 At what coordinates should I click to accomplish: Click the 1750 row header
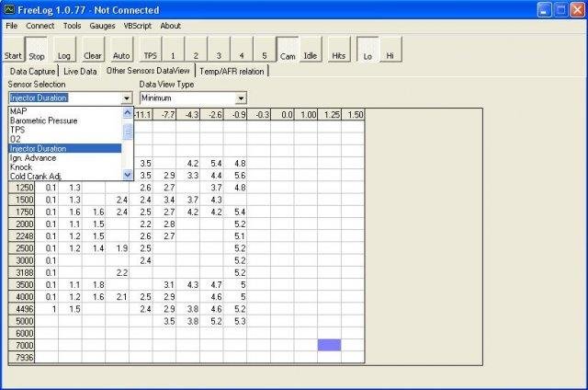click(x=22, y=212)
